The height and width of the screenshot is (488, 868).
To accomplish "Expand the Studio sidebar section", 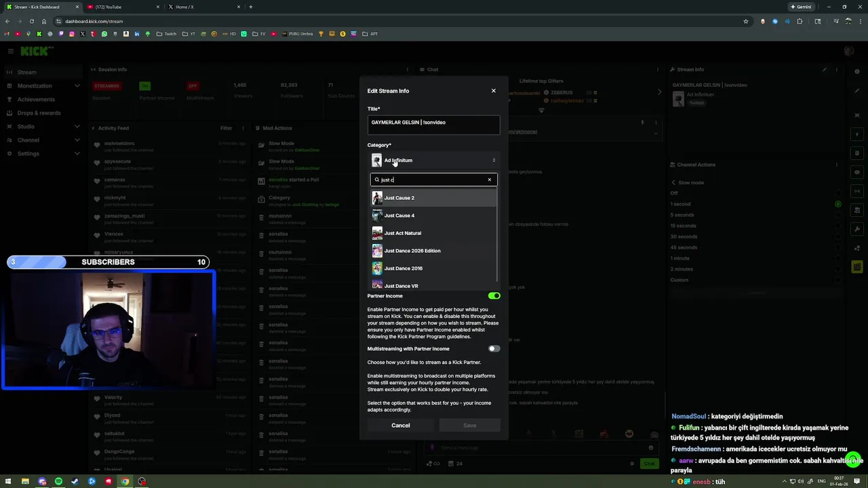I will pyautogui.click(x=43, y=127).
